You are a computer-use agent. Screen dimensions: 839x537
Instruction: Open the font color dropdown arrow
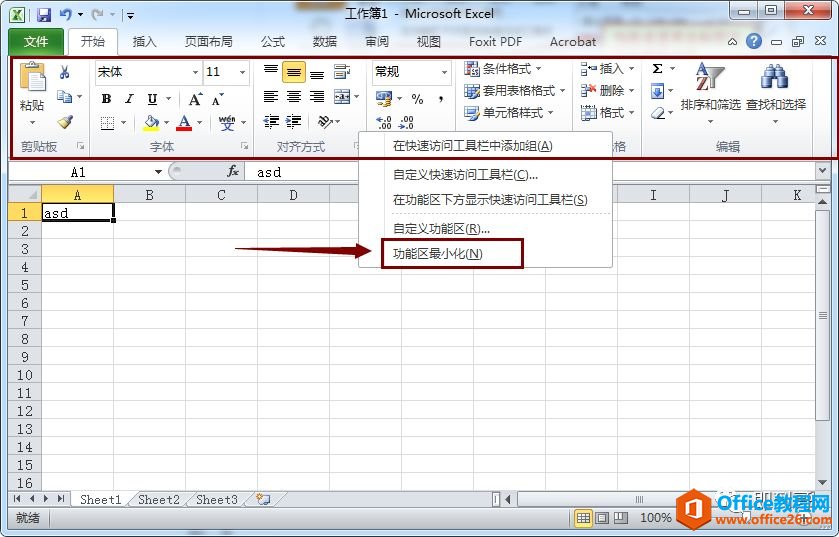[199, 123]
